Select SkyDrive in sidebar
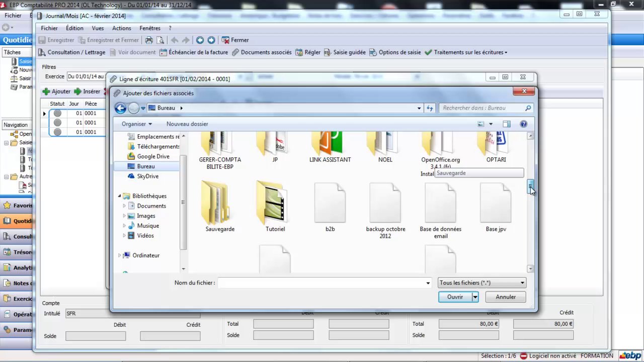The width and height of the screenshot is (644, 362). click(142, 176)
